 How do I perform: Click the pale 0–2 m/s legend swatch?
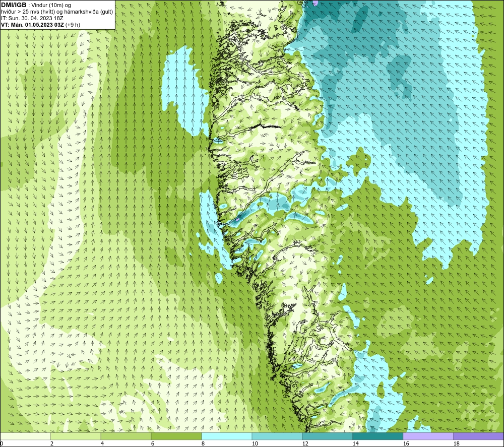pyautogui.click(x=25, y=436)
